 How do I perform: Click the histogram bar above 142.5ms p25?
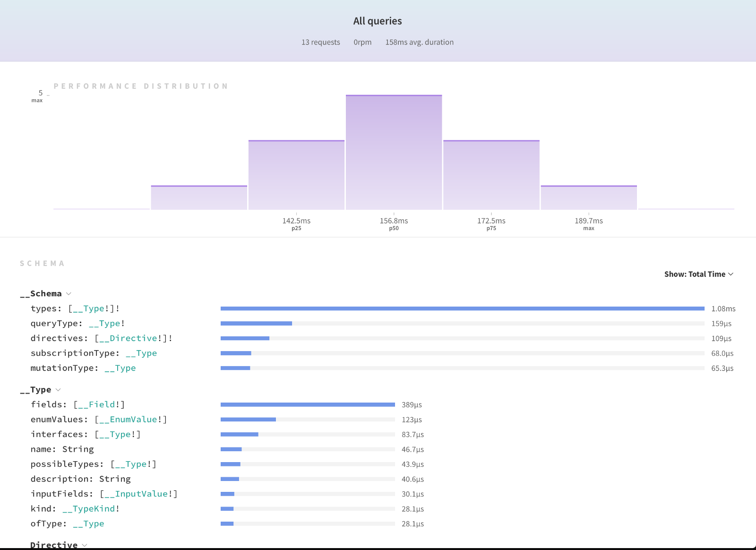[x=296, y=175]
